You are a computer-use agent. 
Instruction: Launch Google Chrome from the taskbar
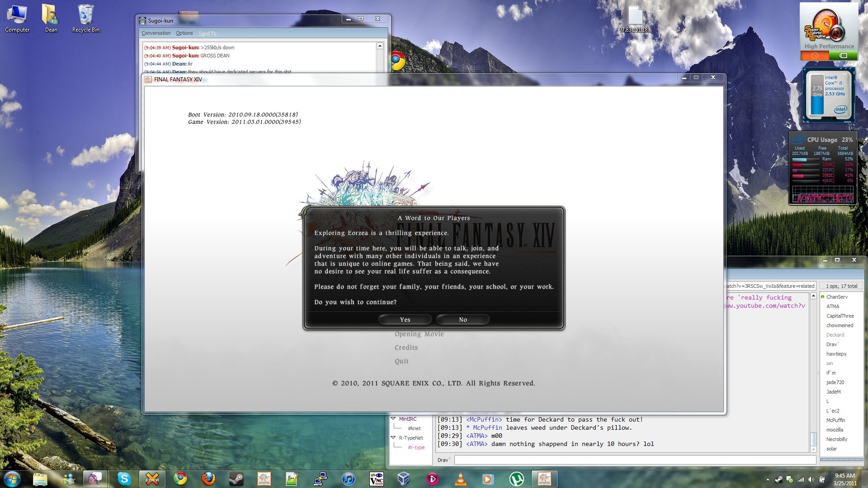point(180,479)
